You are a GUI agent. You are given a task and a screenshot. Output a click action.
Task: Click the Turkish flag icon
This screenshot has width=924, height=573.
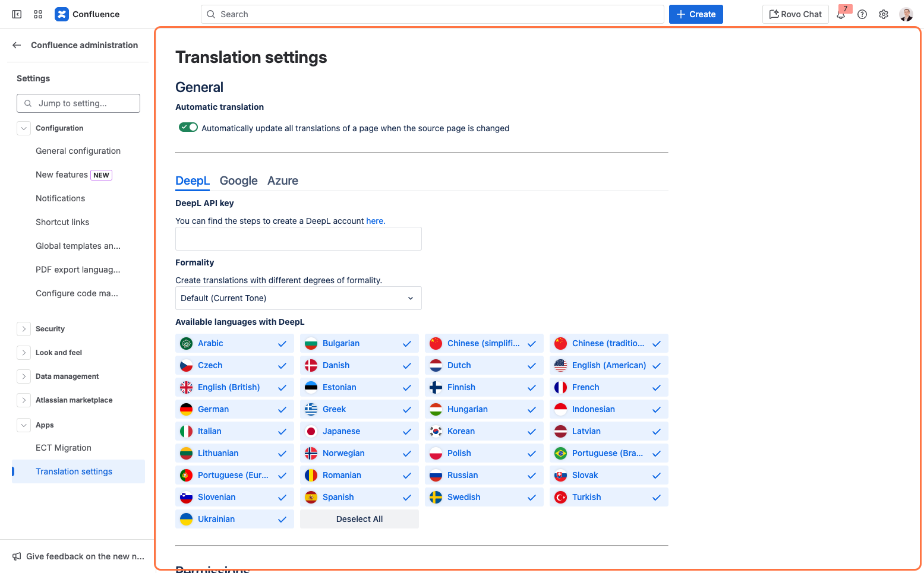click(x=560, y=497)
